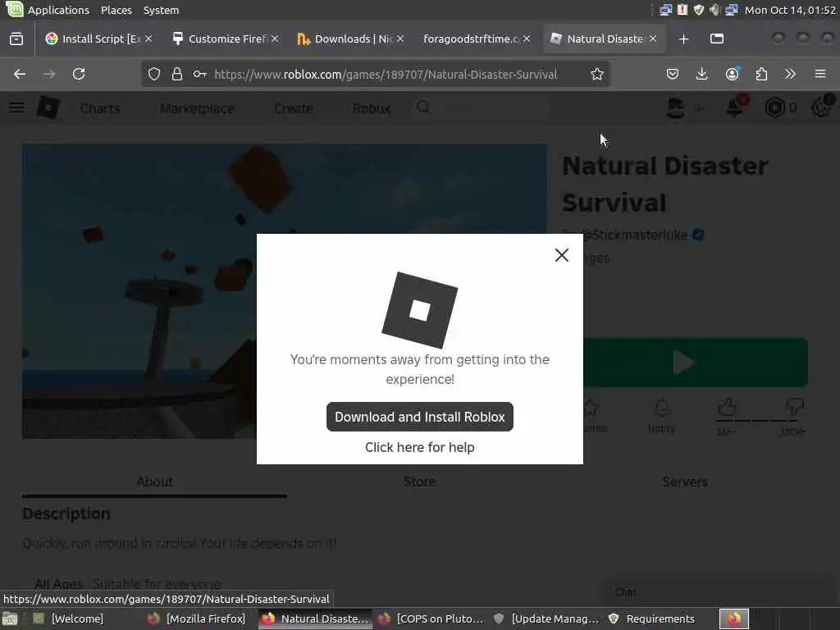Close the Install Script tab

(148, 39)
